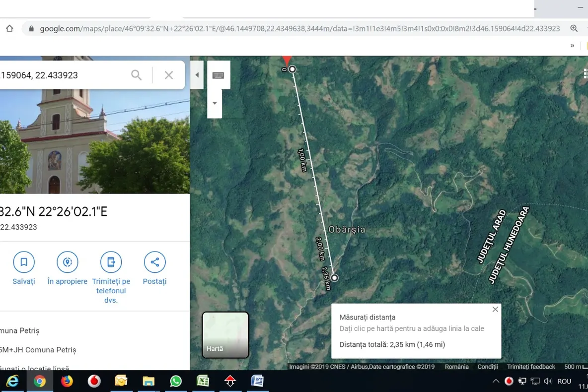Click the JUDEȚUL HUNEDOARA border label
This screenshot has height=392, width=588.
click(x=509, y=245)
